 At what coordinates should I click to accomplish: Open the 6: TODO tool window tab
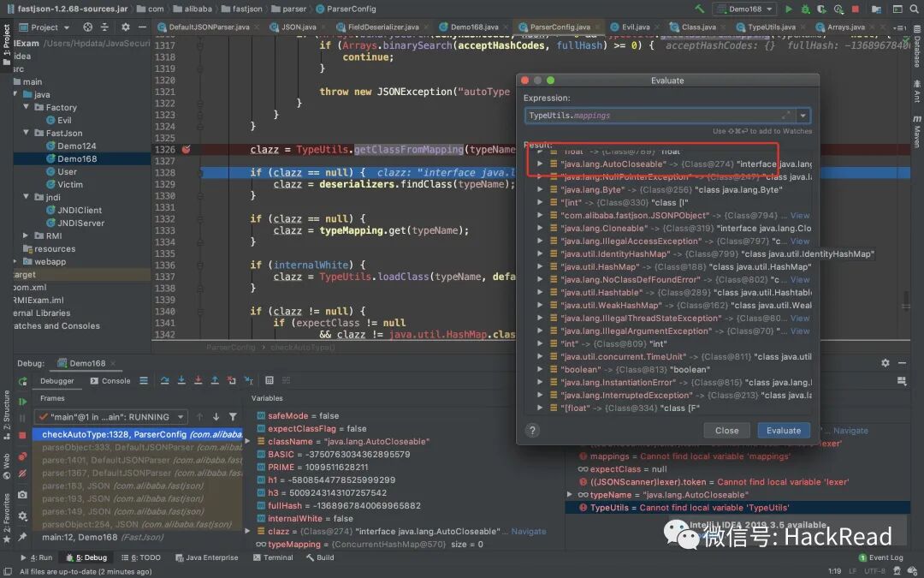(x=141, y=557)
